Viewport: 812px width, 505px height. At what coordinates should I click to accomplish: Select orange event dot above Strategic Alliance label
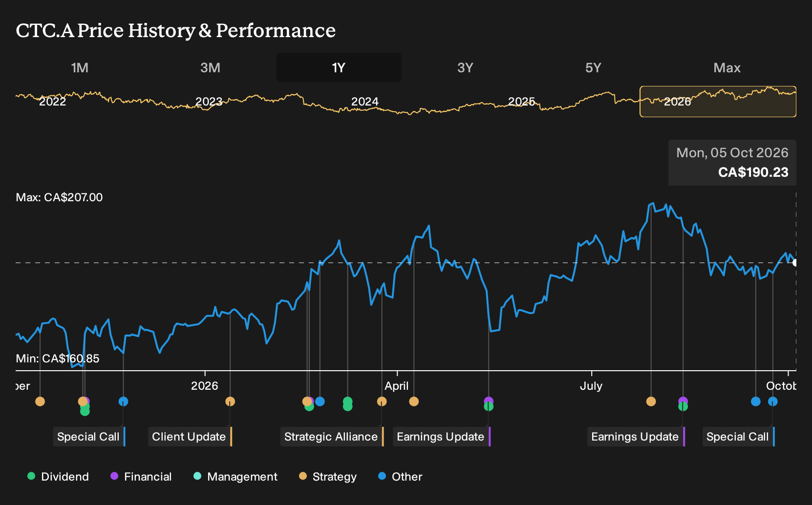tap(382, 401)
